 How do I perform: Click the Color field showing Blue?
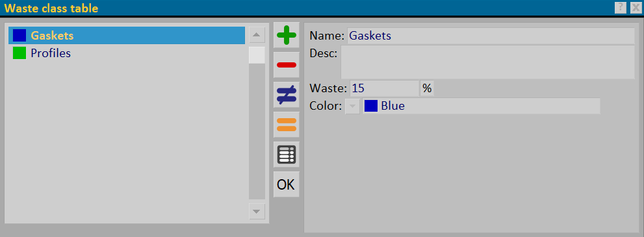(x=481, y=106)
